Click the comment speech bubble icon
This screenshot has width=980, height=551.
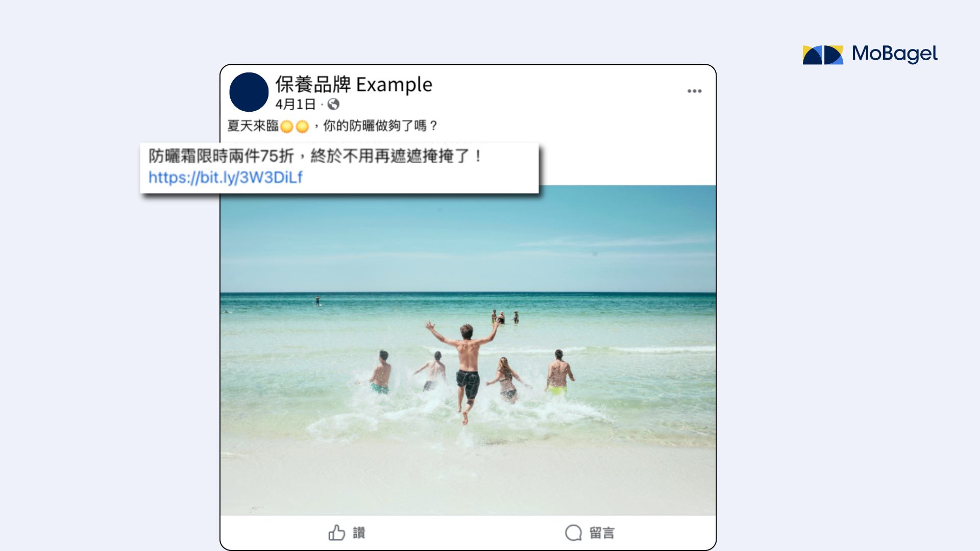tap(573, 532)
